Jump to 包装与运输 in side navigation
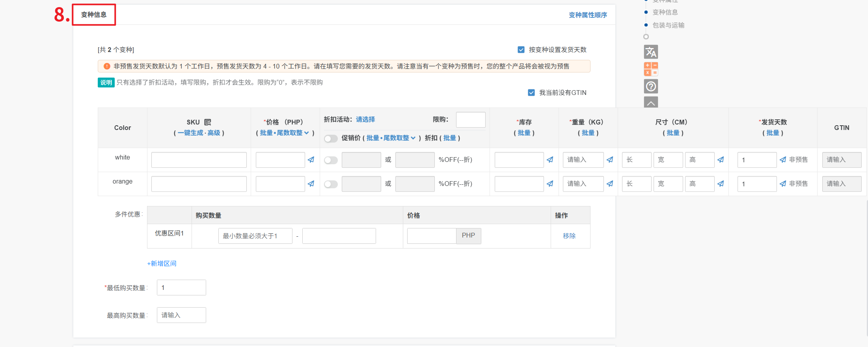 [x=668, y=25]
